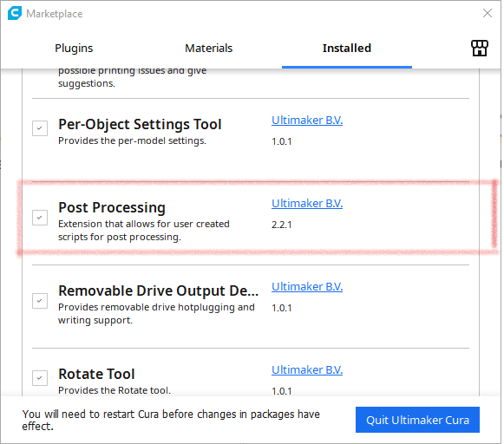Click the Quit Ultimaker Cura button
This screenshot has height=444, width=504.
click(x=417, y=420)
